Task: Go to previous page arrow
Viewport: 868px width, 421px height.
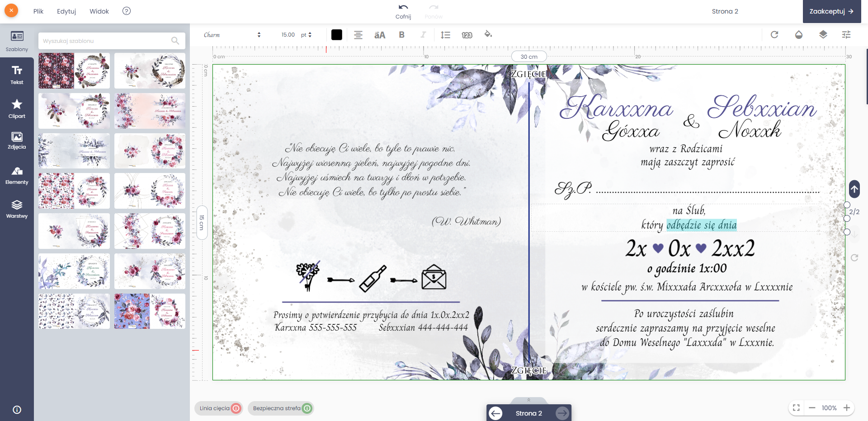Action: pyautogui.click(x=496, y=413)
